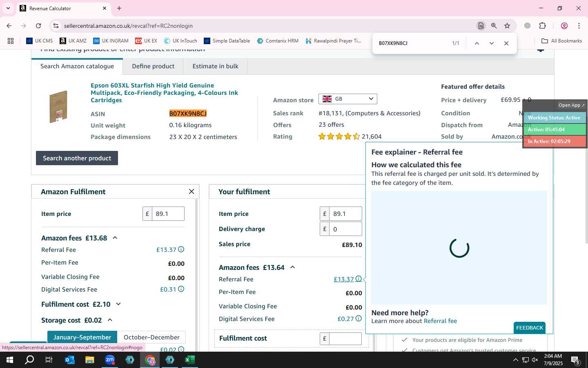This screenshot has height=368, width=588.
Task: Edit the Delivery charge field
Action: pyautogui.click(x=345, y=229)
